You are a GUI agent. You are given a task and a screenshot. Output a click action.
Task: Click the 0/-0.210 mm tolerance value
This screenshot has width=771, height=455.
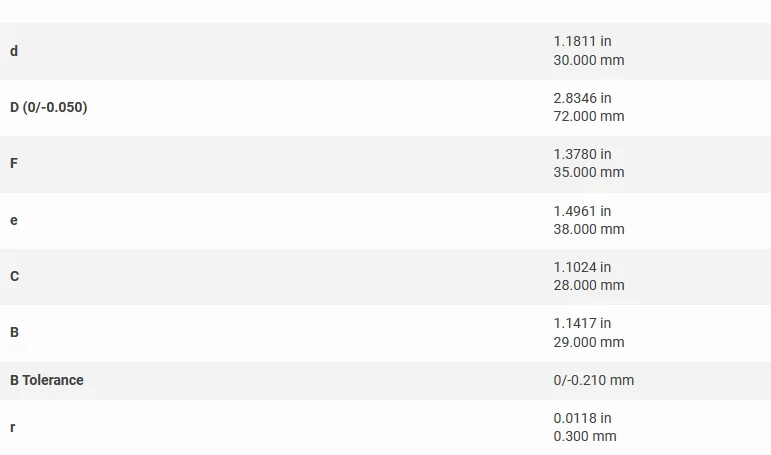[x=593, y=380]
